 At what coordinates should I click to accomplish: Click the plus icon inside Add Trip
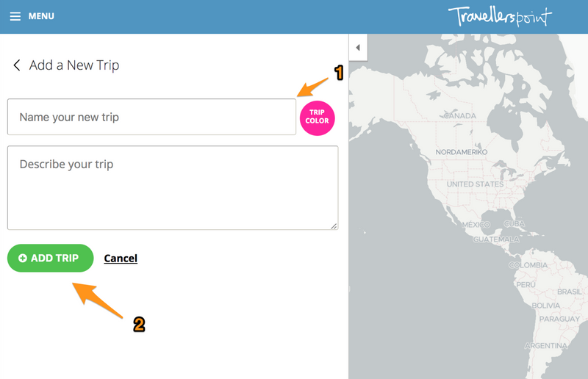click(23, 259)
